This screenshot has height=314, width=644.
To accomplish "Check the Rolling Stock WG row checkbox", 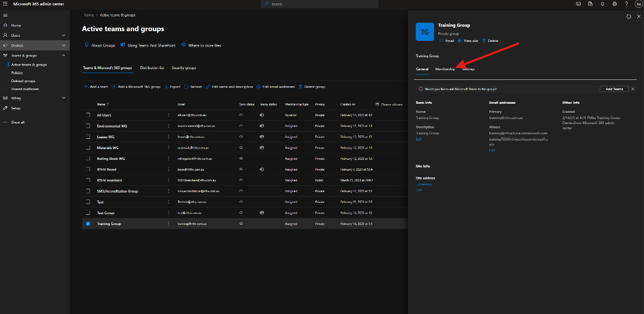I will click(88, 158).
